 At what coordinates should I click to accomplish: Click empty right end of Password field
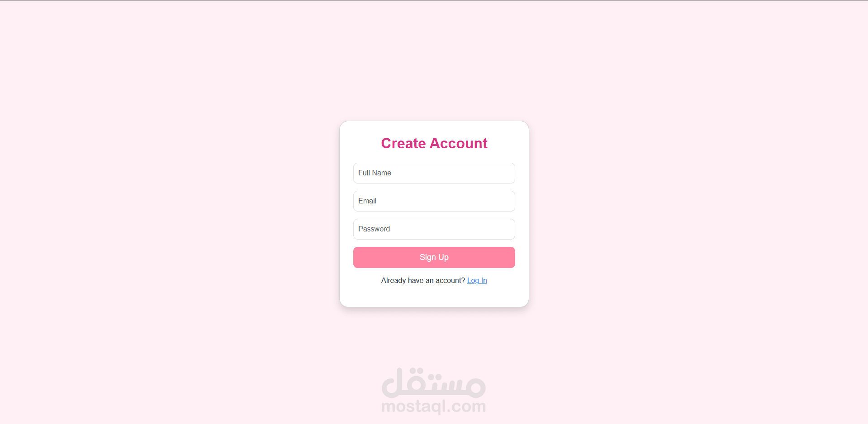(498, 229)
